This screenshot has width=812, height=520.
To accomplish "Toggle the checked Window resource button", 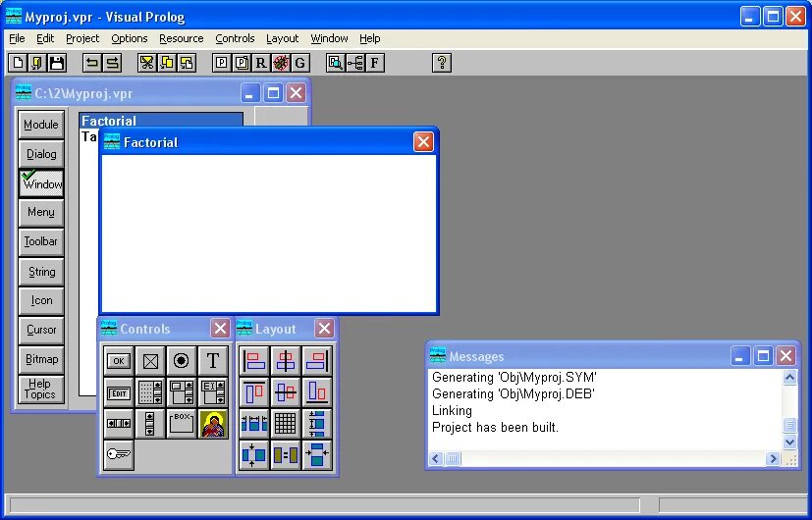I will point(41,183).
